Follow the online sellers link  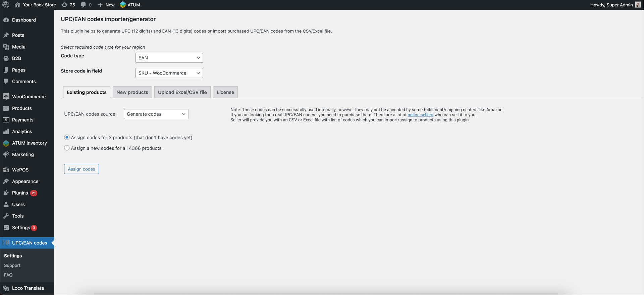coord(420,115)
